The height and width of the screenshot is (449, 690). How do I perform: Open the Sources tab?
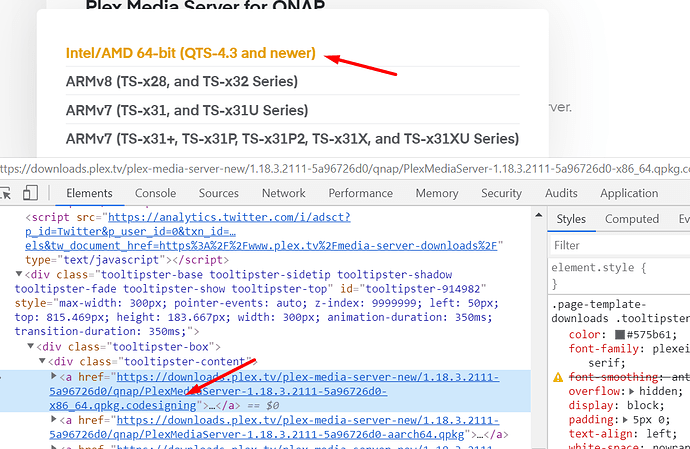point(219,193)
